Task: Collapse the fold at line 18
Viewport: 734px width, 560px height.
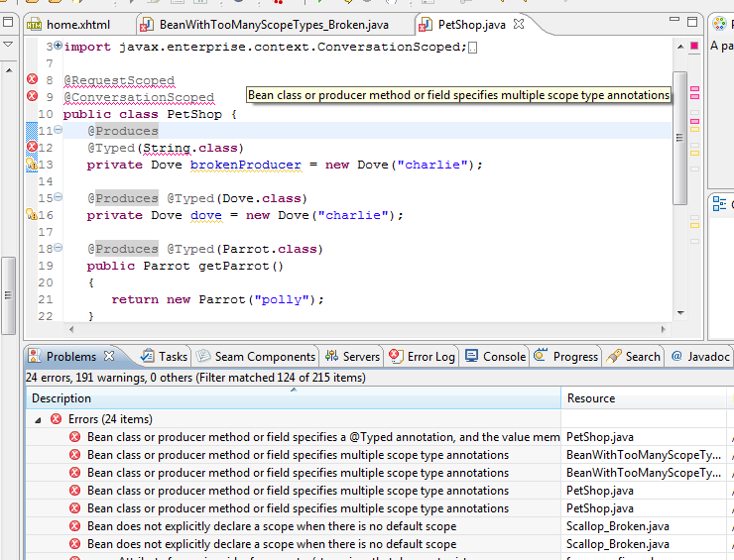Action: tap(59, 248)
